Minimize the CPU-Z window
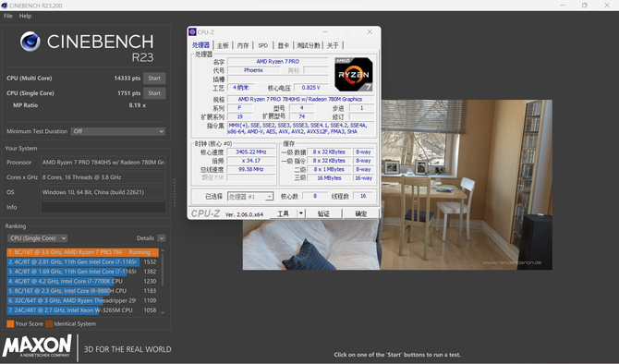 325,32
